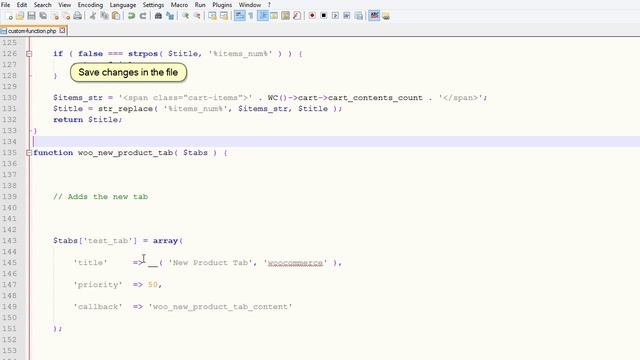
Task: Click the underlined word 'woocommerce'
Action: tap(295, 263)
